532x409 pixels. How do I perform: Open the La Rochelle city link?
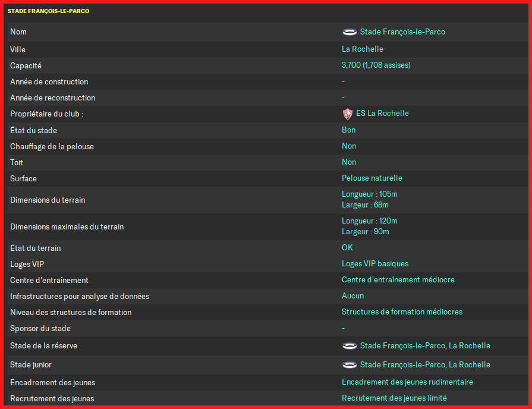[x=363, y=49]
